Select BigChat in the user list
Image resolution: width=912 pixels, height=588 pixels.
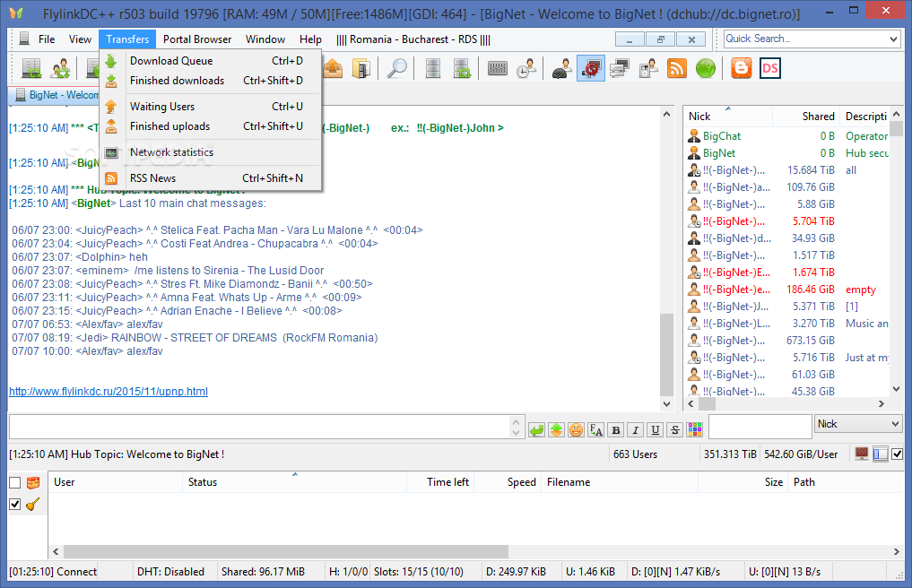click(x=786, y=136)
